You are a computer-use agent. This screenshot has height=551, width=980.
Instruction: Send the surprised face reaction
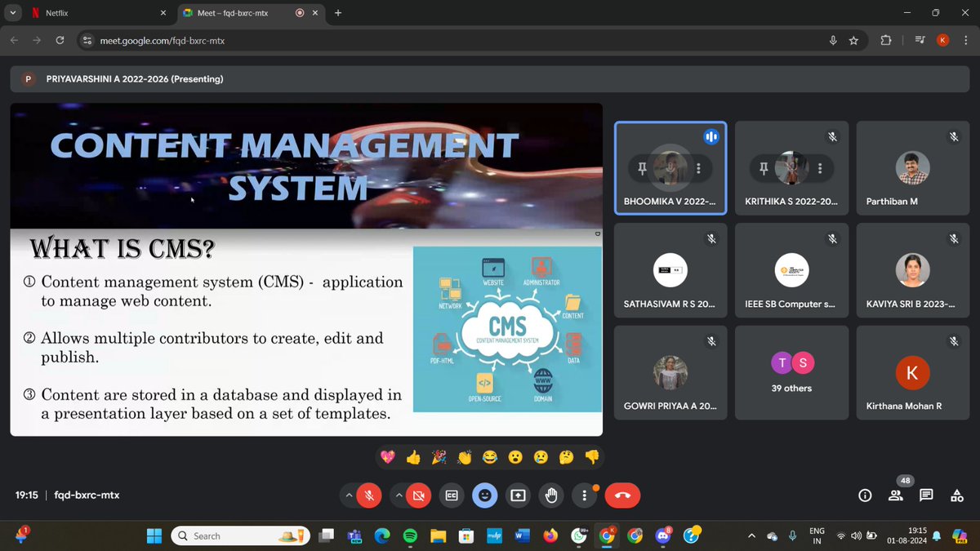tap(515, 457)
